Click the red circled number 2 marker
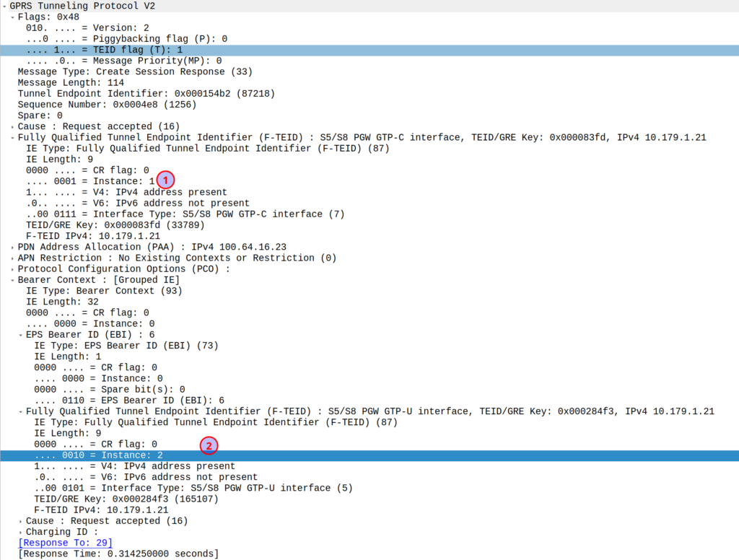This screenshot has width=739, height=560. 209,445
